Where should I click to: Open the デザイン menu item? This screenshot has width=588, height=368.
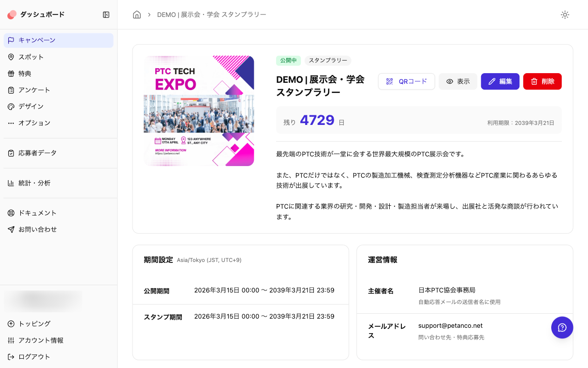[59, 107]
